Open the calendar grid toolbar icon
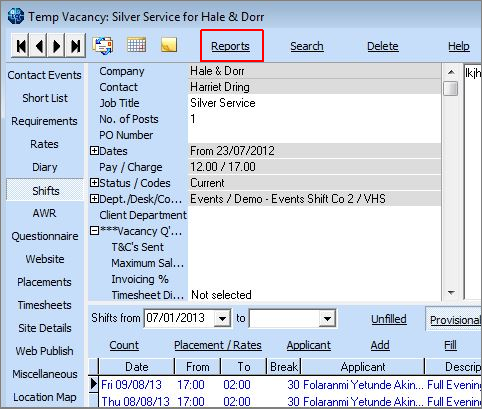 136,45
